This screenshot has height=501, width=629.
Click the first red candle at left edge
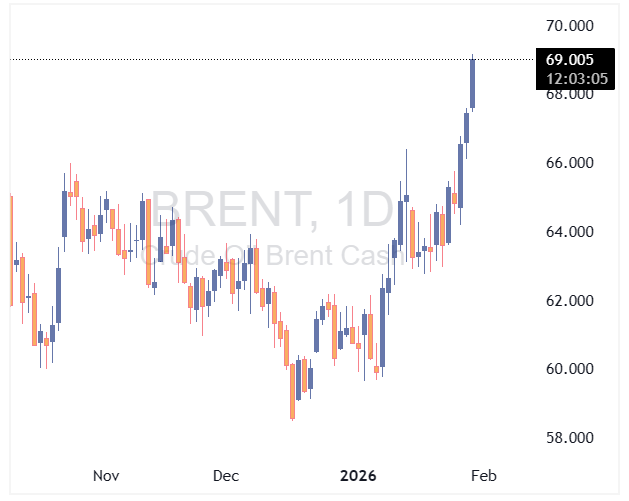11,250
